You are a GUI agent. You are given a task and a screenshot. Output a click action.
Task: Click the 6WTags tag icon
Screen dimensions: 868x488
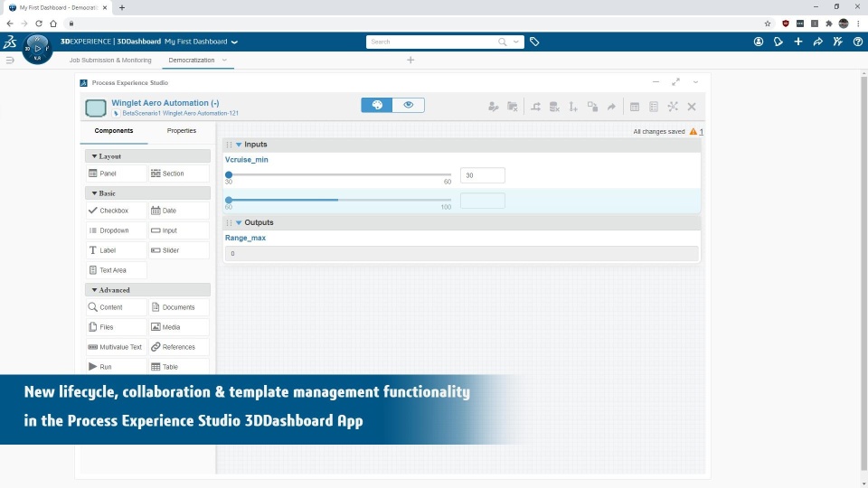[534, 42]
